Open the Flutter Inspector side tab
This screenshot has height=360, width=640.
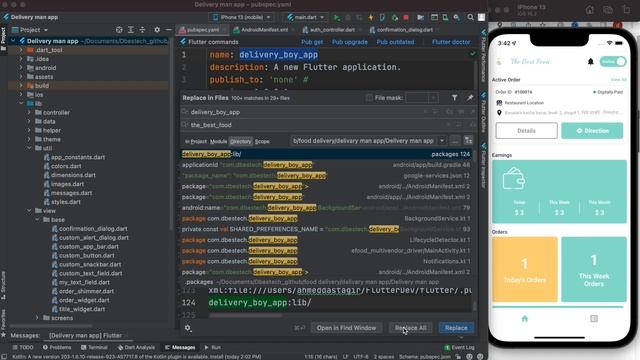point(484,165)
